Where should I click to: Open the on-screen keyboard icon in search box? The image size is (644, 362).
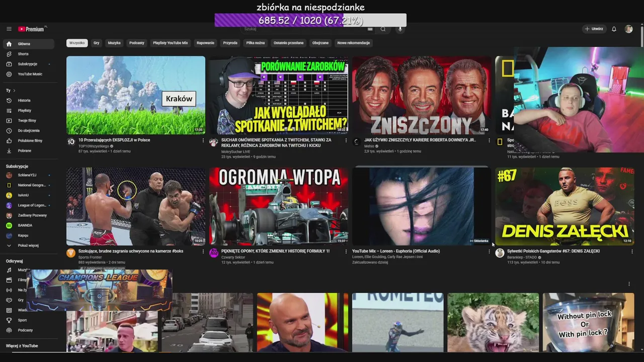370,29
